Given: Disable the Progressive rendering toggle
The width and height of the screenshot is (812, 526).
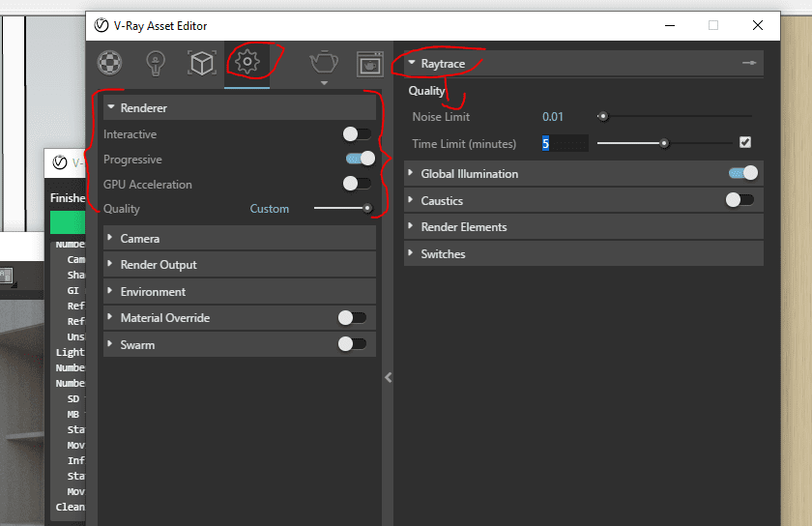Looking at the screenshot, I should pos(361,159).
